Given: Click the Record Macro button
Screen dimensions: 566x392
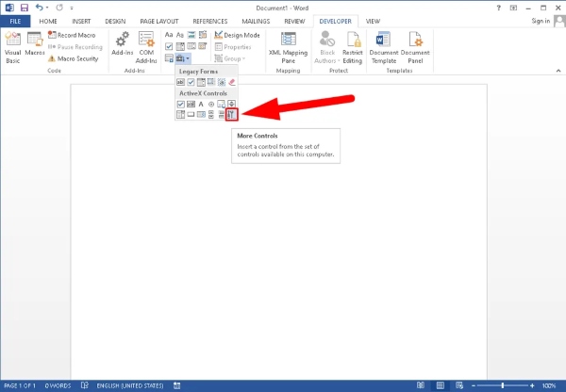Looking at the screenshot, I should click(75, 35).
